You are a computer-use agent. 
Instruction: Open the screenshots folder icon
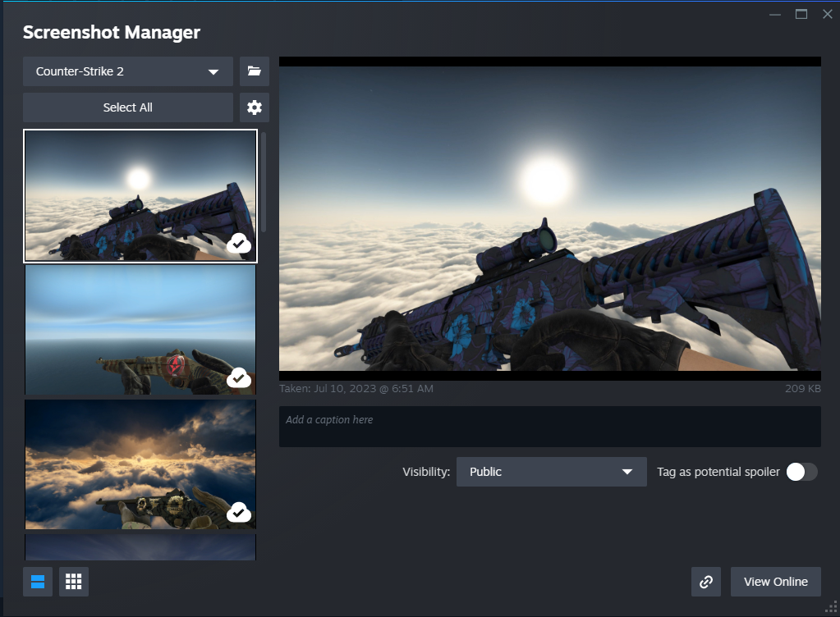click(x=254, y=71)
